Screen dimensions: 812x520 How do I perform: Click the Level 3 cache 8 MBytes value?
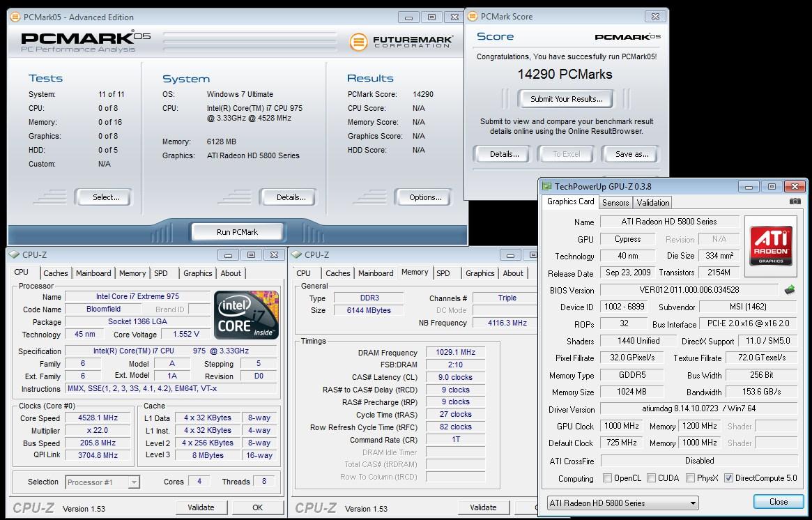(207, 455)
